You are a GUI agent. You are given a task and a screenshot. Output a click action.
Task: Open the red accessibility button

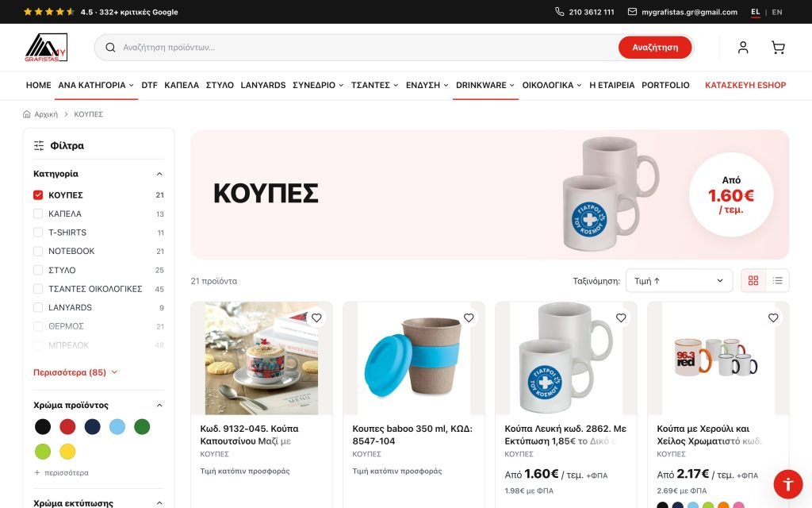click(788, 484)
